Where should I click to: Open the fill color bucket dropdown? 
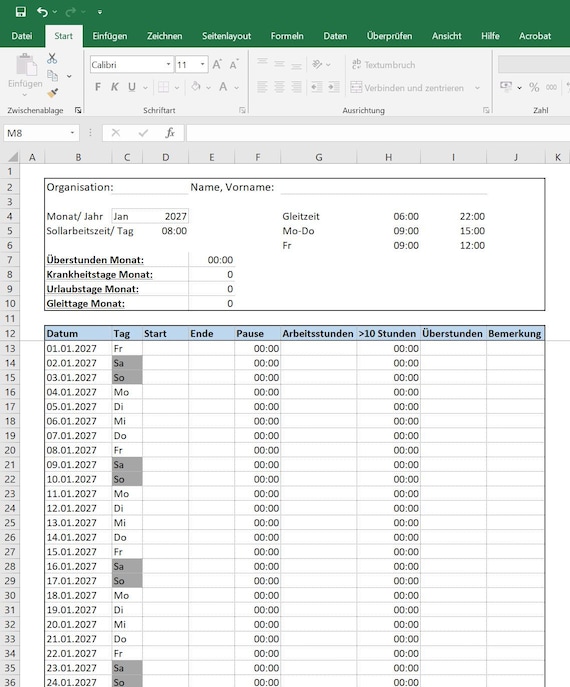(x=209, y=88)
